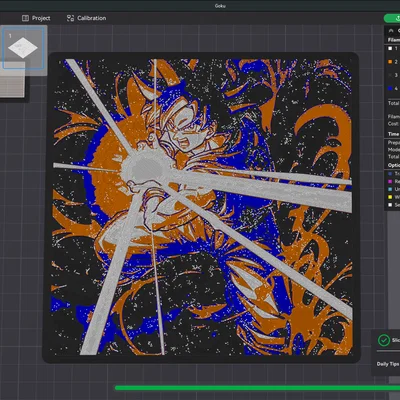Click the white filament 1 swatch
400x400 pixels.
[x=390, y=49]
